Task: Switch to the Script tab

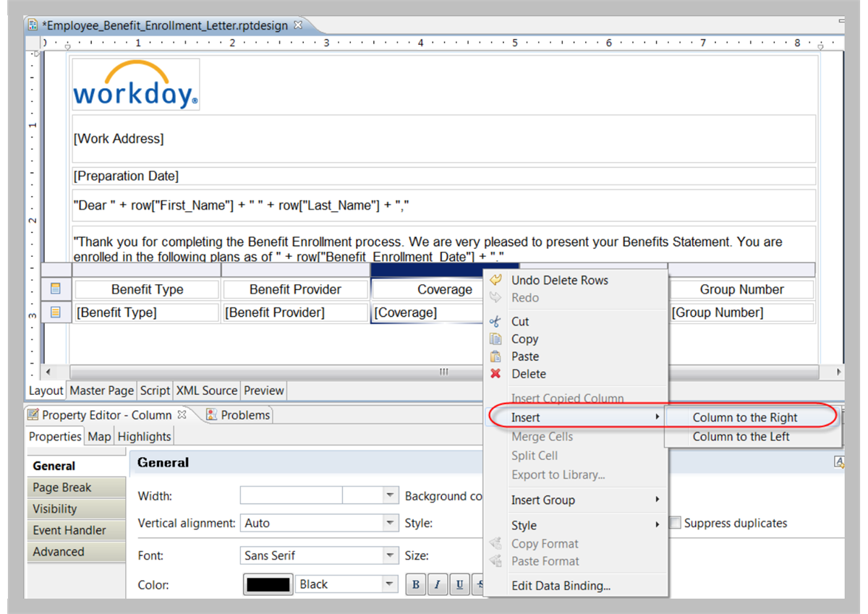Action: pos(155,390)
